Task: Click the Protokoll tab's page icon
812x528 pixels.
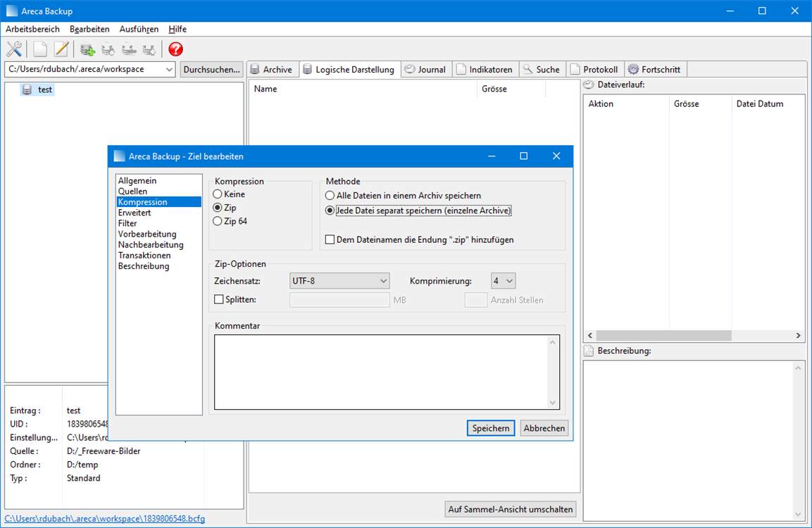Action: (575, 70)
